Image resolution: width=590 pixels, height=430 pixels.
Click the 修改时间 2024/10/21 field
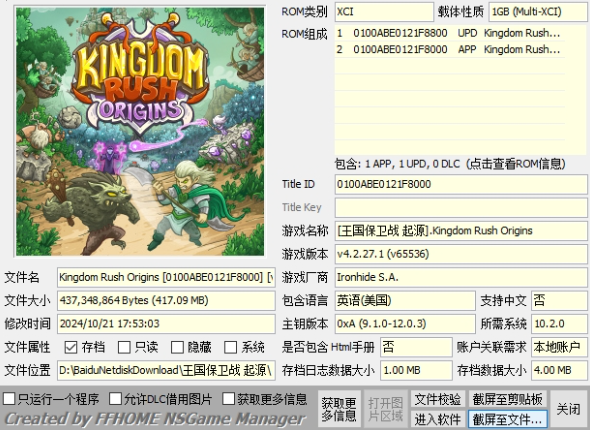[166, 324]
